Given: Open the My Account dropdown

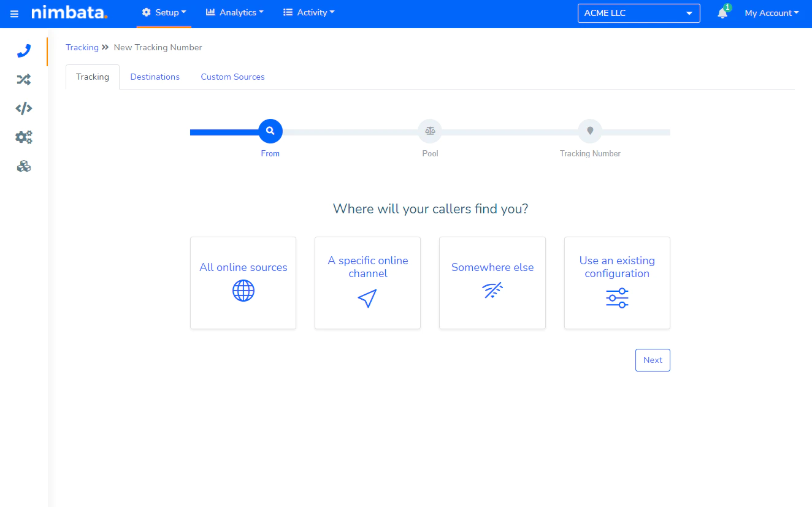Looking at the screenshot, I should pos(772,13).
